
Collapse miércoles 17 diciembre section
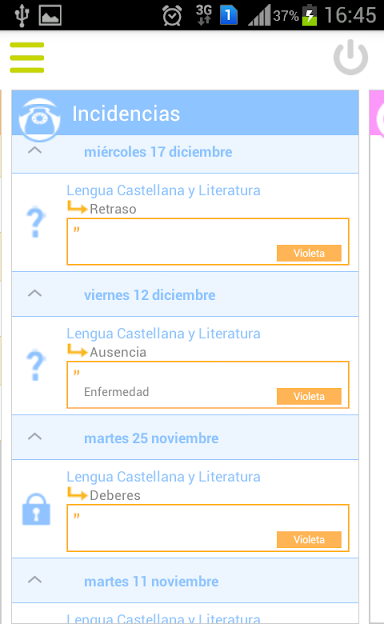point(35,150)
